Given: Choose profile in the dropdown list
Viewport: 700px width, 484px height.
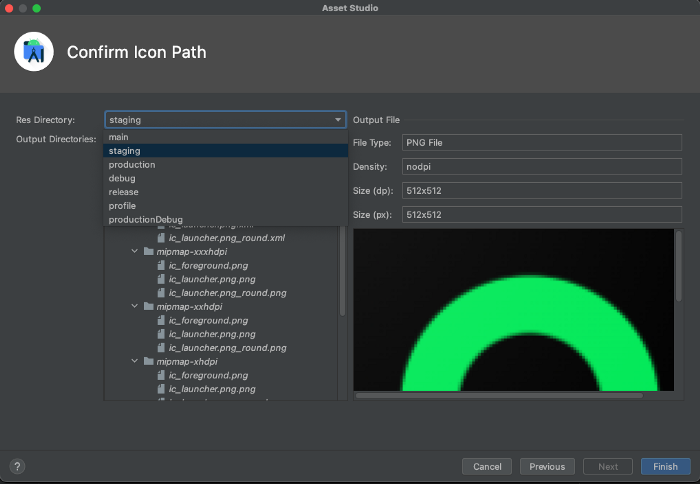Looking at the screenshot, I should pos(225,206).
